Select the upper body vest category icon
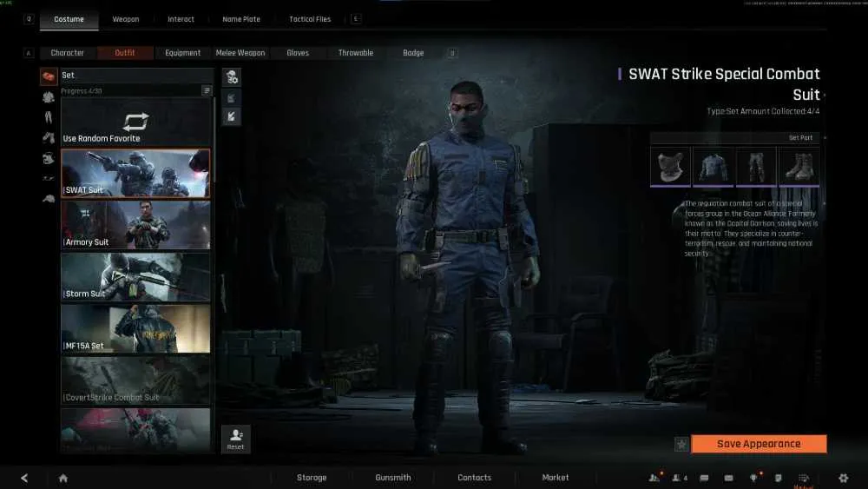 (49, 97)
